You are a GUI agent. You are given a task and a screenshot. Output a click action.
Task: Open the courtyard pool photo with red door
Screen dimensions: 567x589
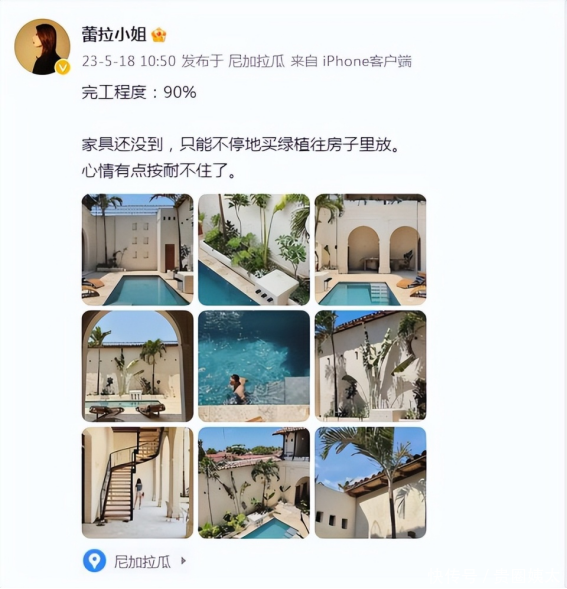coord(138,249)
